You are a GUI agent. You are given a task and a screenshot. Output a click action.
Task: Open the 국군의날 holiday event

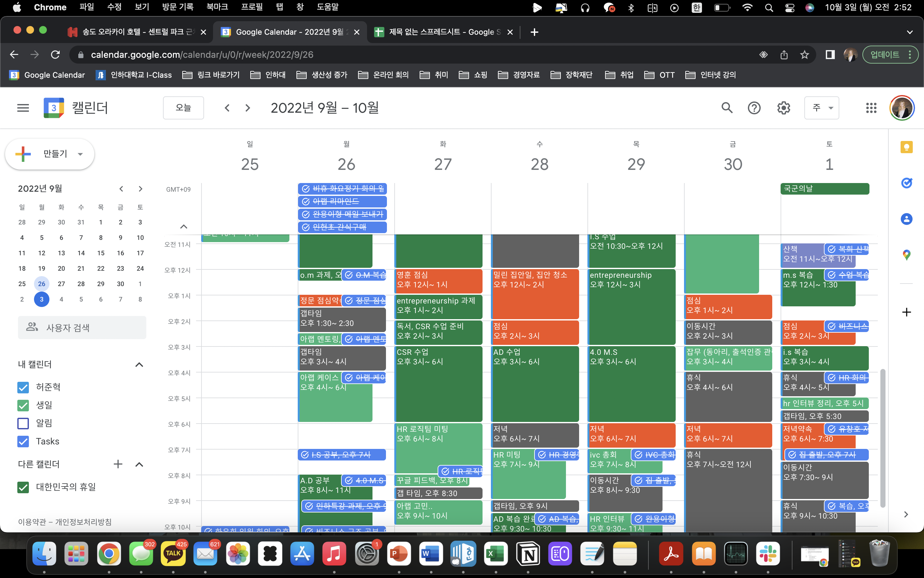(x=825, y=188)
